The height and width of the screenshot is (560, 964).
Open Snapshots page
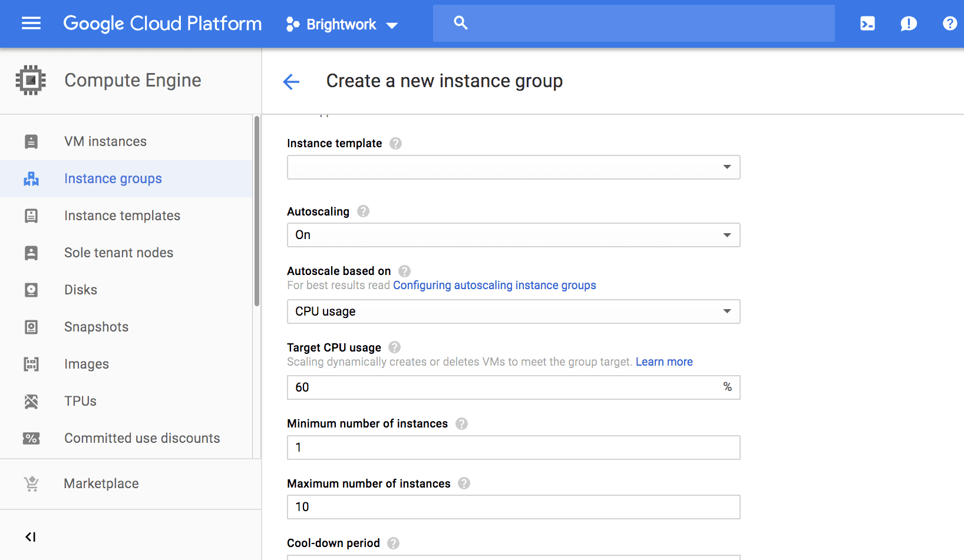click(126, 327)
